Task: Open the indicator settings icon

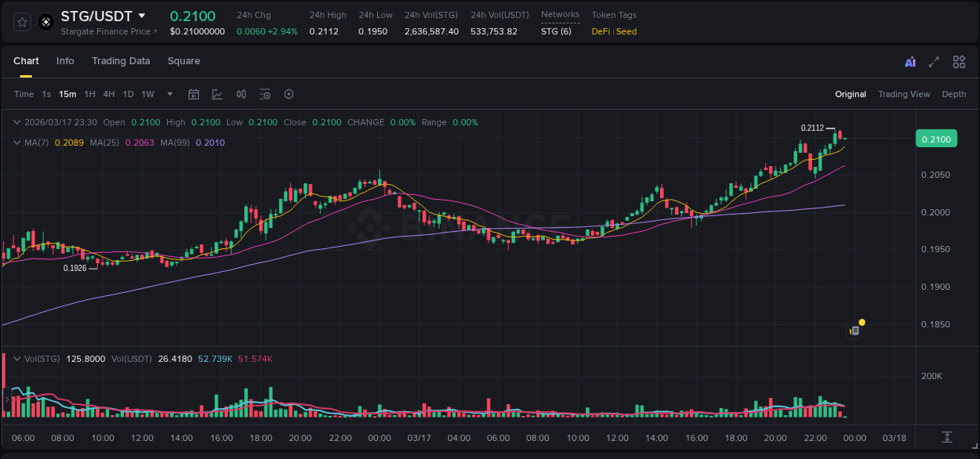Action: click(x=265, y=94)
